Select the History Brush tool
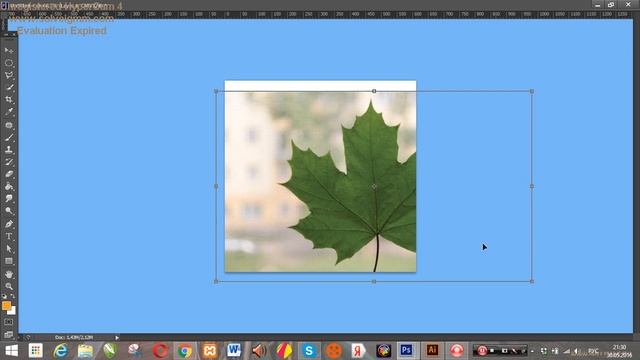 (x=9, y=162)
